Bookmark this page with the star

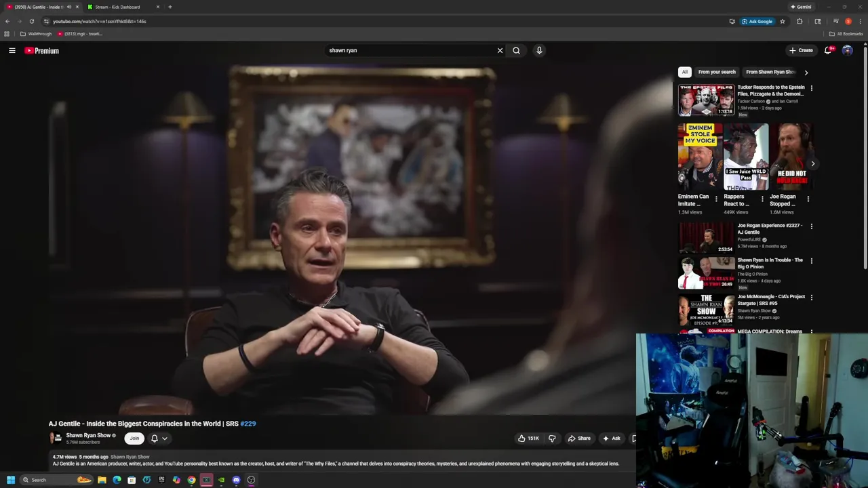783,21
